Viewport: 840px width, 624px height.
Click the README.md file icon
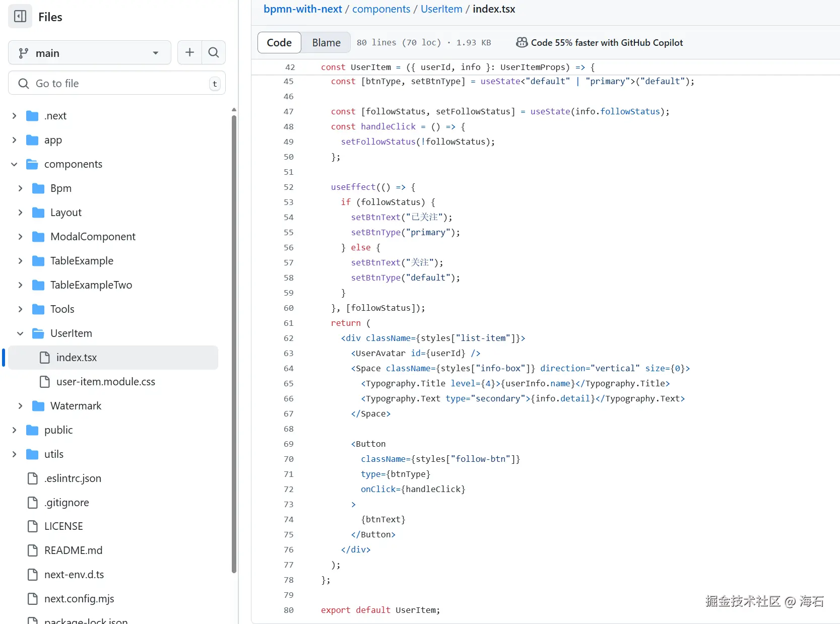tap(33, 550)
